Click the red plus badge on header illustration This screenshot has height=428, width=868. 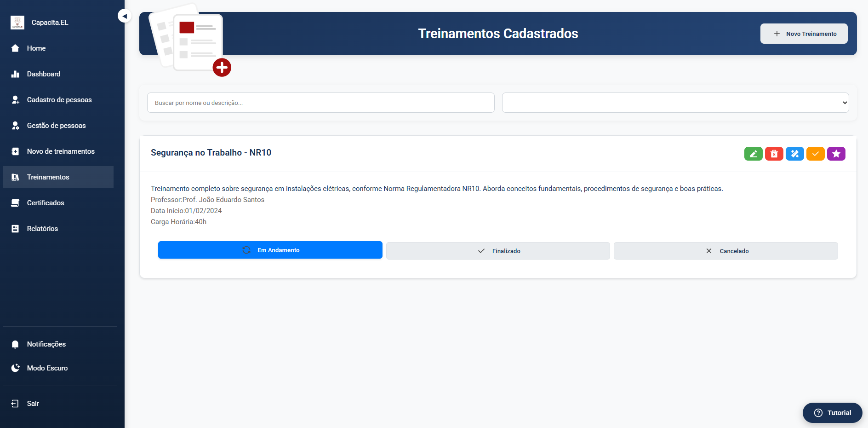tap(222, 68)
